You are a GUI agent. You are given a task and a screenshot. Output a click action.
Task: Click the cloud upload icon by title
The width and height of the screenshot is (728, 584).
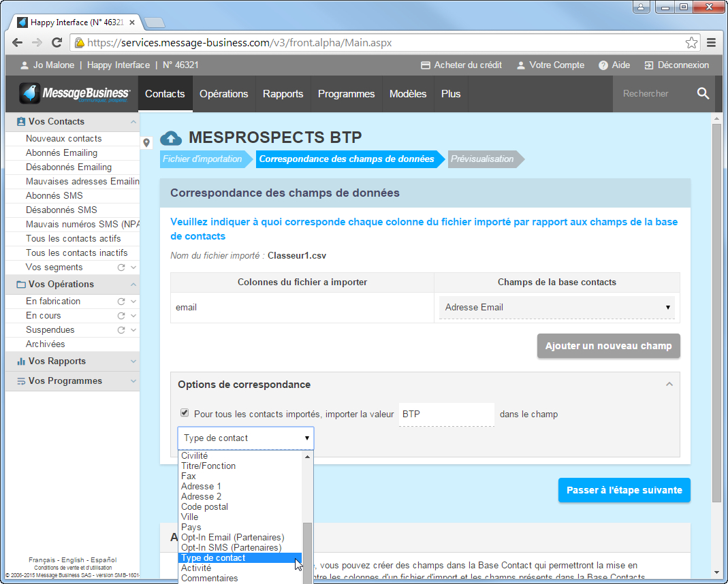click(171, 138)
